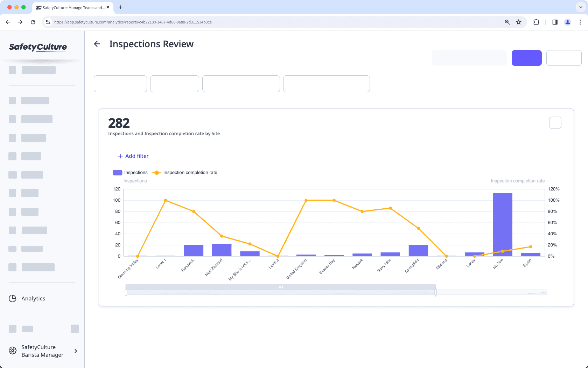This screenshot has width=588, height=368.
Task: Reload the page with the refresh icon
Action: coord(33,22)
